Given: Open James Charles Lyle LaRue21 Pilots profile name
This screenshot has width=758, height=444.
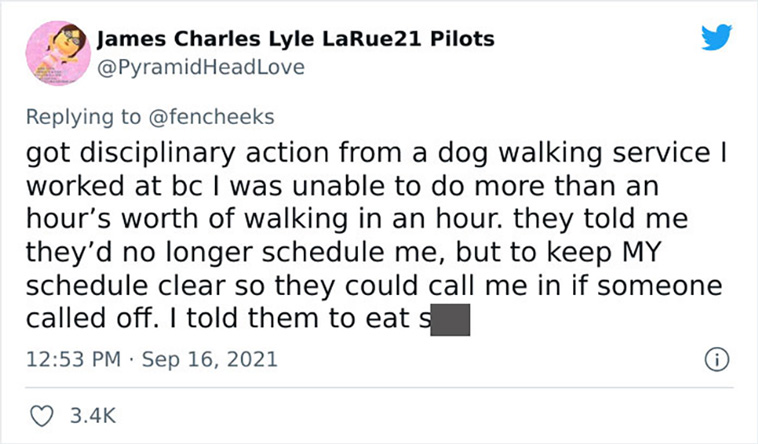Looking at the screenshot, I should click(x=295, y=39).
